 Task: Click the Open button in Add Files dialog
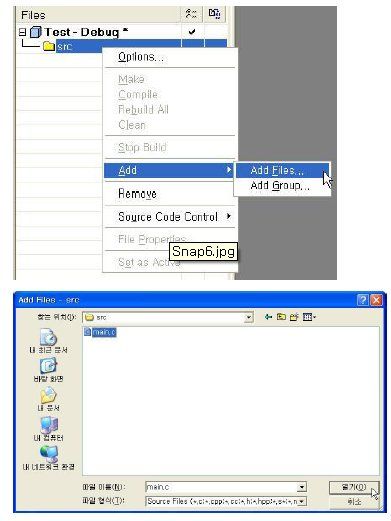[354, 487]
